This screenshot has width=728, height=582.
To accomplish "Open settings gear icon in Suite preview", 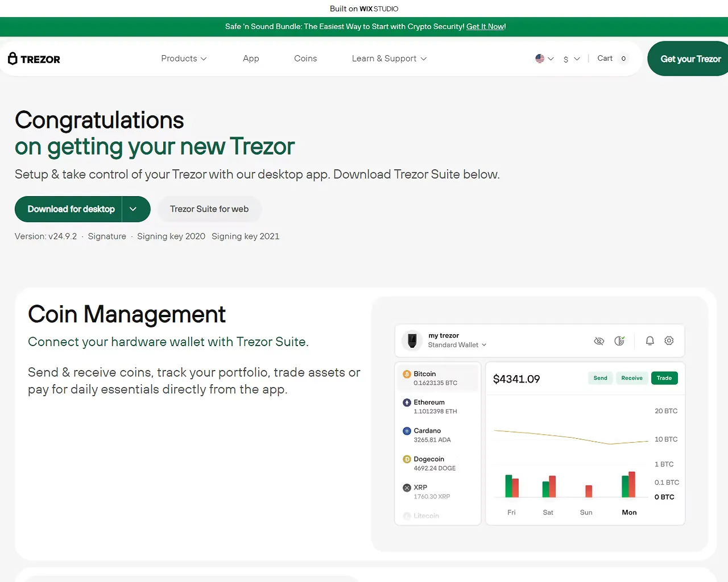I will (x=669, y=340).
